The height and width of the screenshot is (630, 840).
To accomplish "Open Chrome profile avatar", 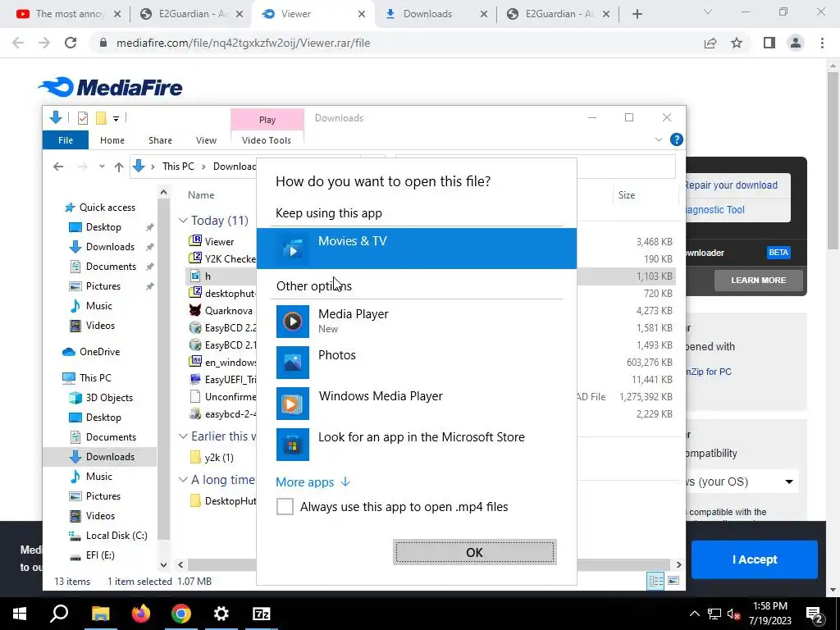I will [796, 43].
